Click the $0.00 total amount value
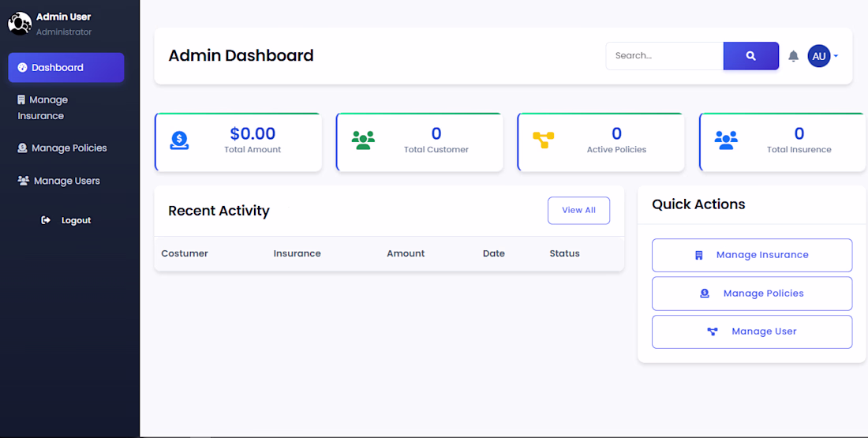 tap(253, 133)
